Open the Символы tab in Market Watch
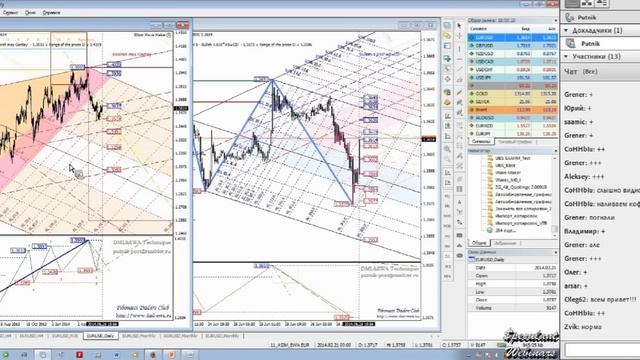Viewport: 640px width, 360px height. [x=480, y=142]
